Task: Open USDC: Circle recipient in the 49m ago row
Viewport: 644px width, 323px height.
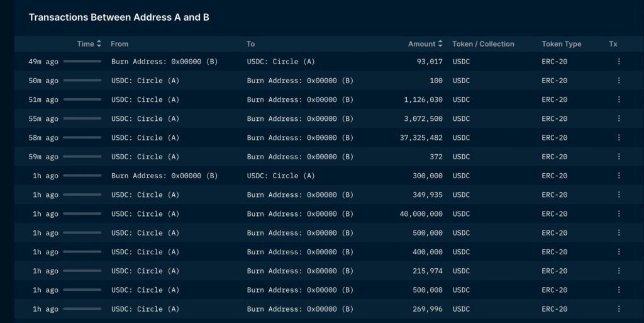Action: coord(280,62)
